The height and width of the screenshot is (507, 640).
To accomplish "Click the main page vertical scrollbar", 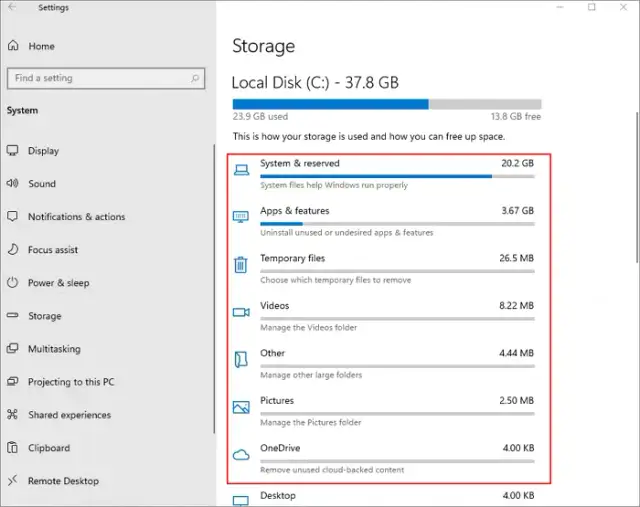I will (x=637, y=188).
